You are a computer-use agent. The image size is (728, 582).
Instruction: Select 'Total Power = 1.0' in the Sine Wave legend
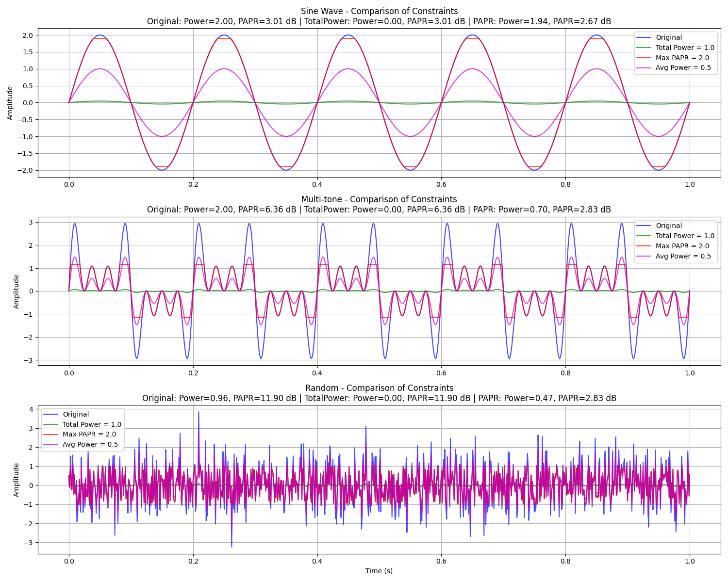click(x=685, y=48)
